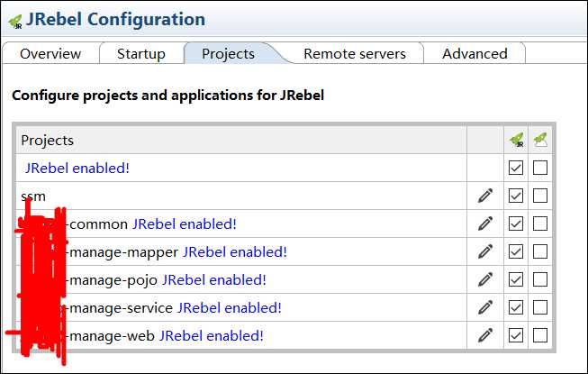Click the 'JRebel Configuration' title text
The width and height of the screenshot is (588, 374).
click(116, 20)
